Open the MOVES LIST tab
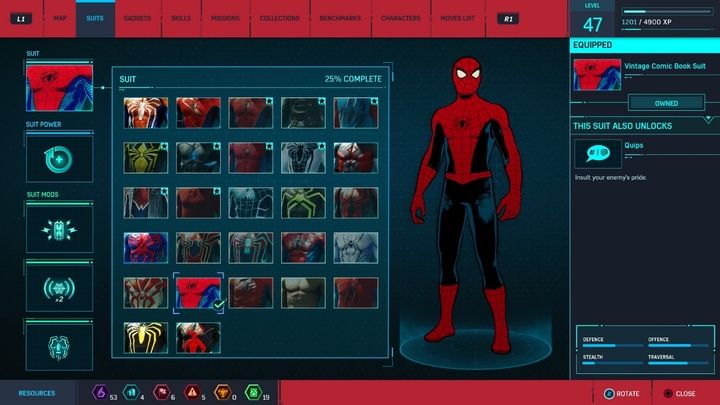720x405 pixels. [457, 18]
